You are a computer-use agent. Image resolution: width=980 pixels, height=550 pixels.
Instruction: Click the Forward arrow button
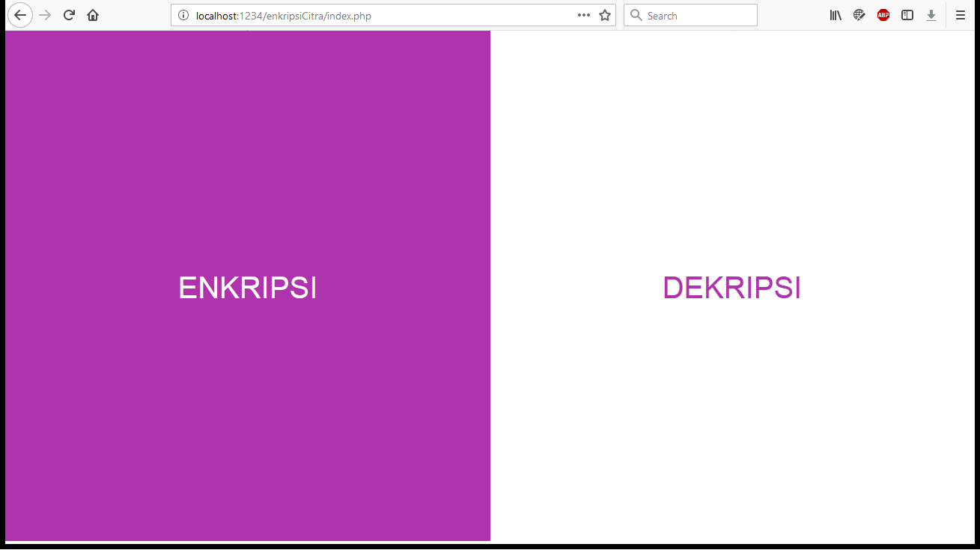pyautogui.click(x=45, y=15)
